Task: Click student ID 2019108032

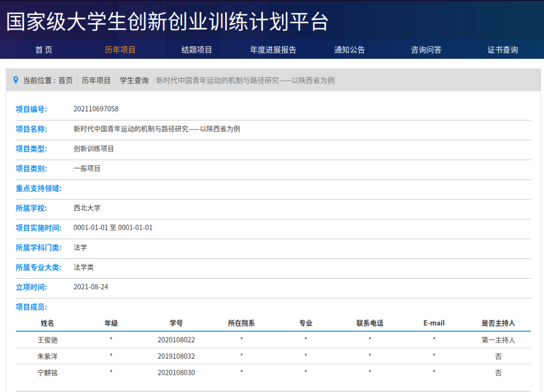Action: pos(176,356)
